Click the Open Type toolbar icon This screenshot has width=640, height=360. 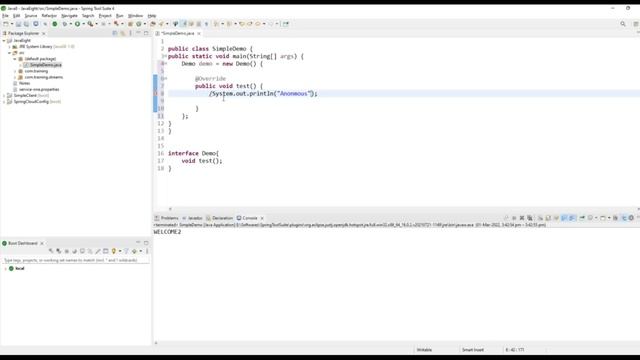pyautogui.click(x=153, y=24)
